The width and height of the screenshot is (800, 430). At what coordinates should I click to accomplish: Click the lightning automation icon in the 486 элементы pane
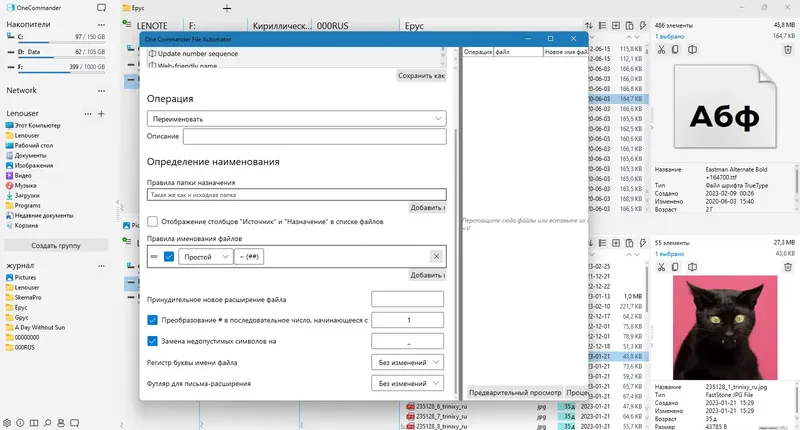(643, 26)
